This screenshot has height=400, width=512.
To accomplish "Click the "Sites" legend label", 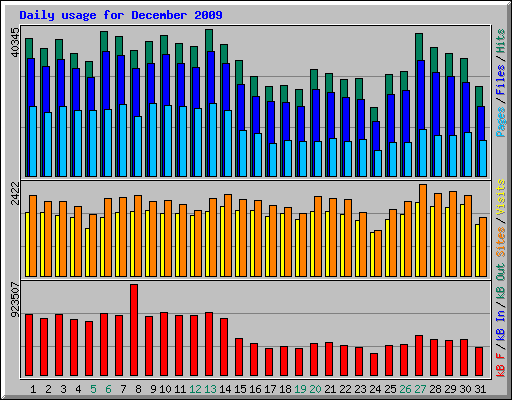I will click(500, 242).
